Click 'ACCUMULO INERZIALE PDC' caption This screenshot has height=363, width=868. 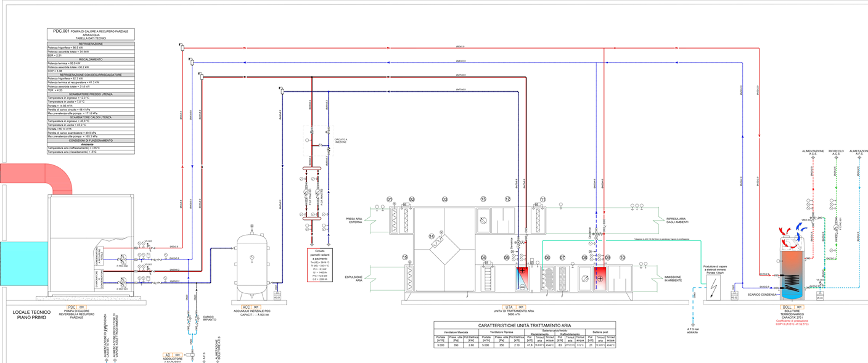(252, 311)
